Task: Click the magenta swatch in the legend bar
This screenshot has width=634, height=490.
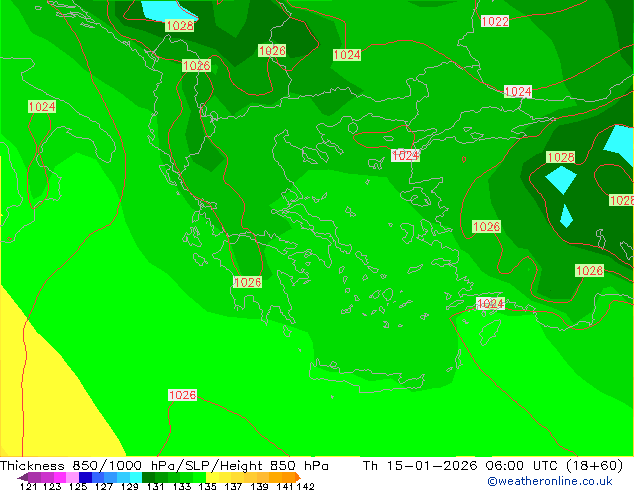Action: point(60,477)
